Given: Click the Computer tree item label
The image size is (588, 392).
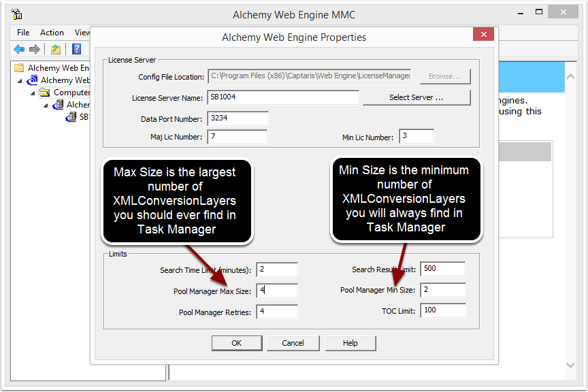Looking at the screenshot, I should click(71, 93).
